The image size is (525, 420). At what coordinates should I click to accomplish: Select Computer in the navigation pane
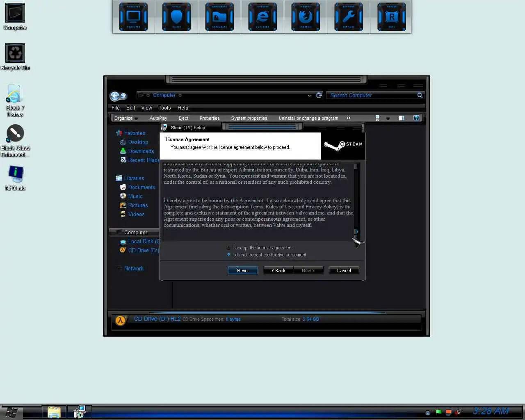click(x=134, y=232)
